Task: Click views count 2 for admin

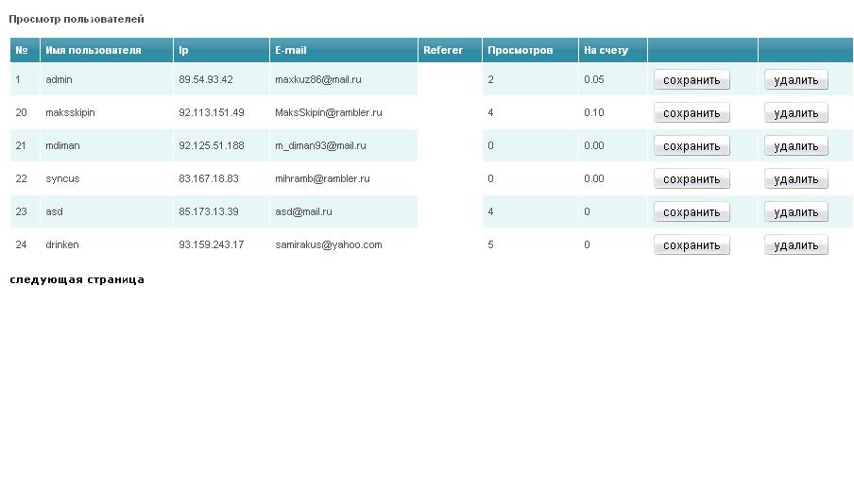Action: click(x=490, y=79)
